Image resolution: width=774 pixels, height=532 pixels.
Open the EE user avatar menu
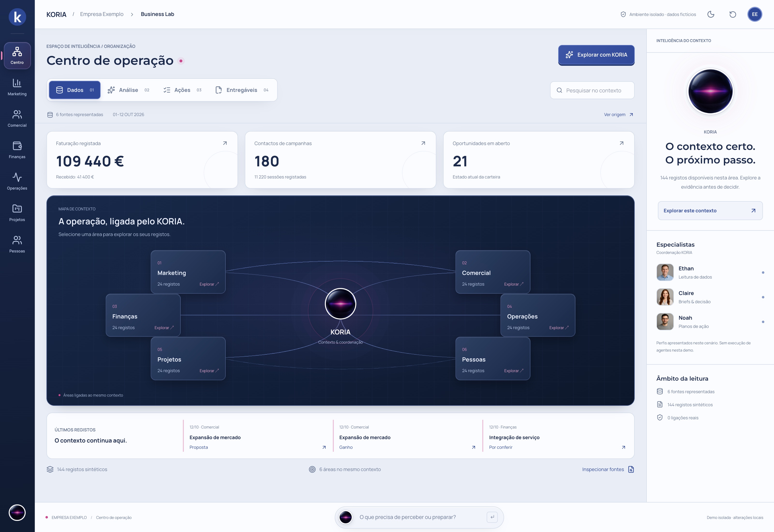click(x=755, y=14)
